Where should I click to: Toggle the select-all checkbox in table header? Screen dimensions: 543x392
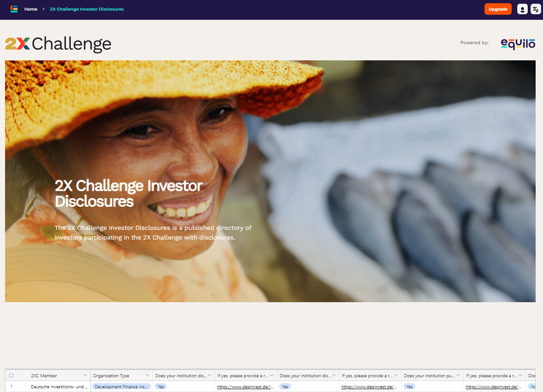click(x=12, y=375)
